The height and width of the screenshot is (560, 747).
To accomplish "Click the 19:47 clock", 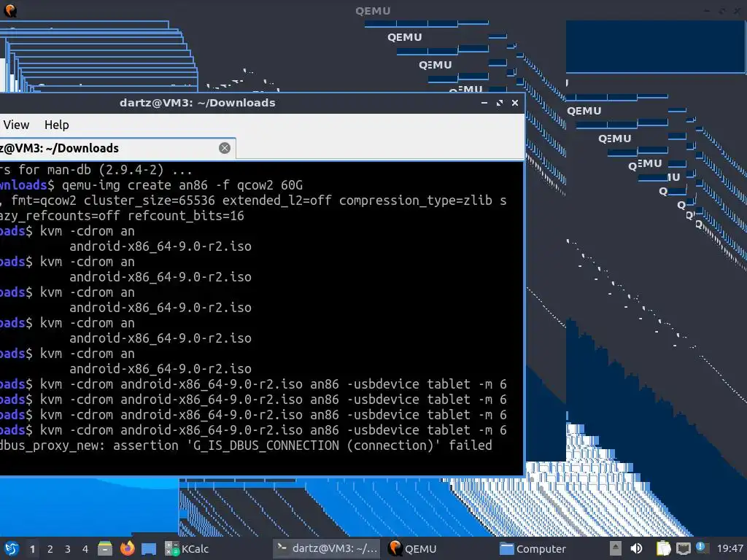I will pos(729,548).
